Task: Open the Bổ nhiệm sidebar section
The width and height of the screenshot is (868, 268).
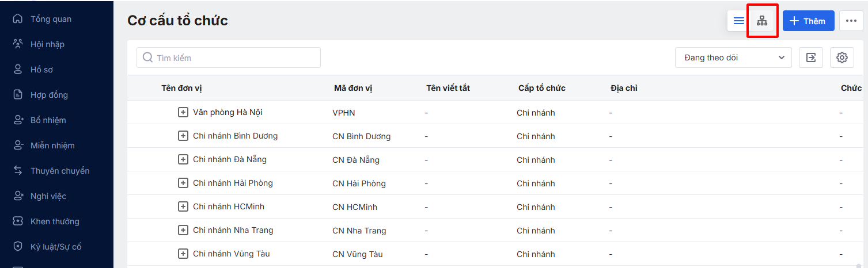Action: click(48, 120)
